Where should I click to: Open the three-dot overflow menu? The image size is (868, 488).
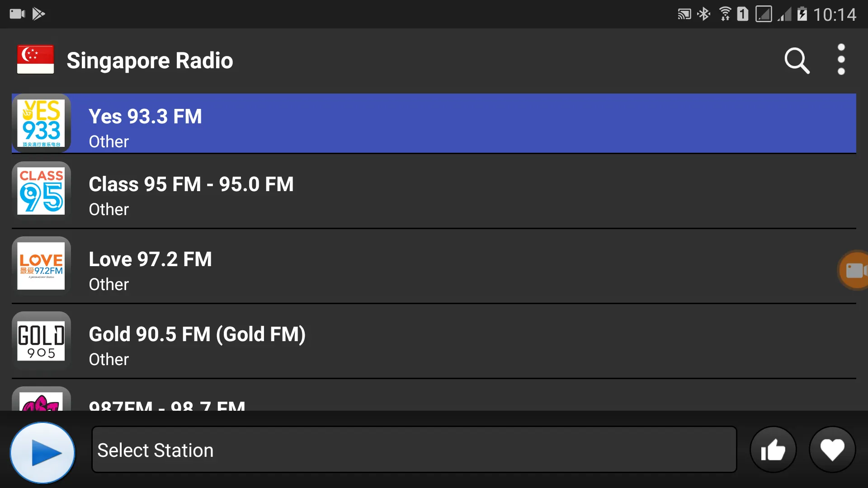point(841,60)
